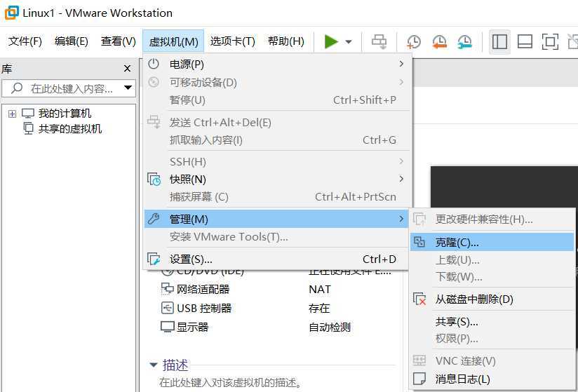Click the delete-from-disk red X icon
This screenshot has height=392, width=578.
(419, 299)
